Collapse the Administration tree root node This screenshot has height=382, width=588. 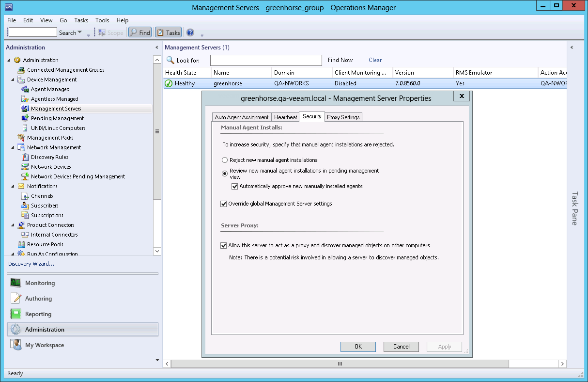tap(9, 60)
